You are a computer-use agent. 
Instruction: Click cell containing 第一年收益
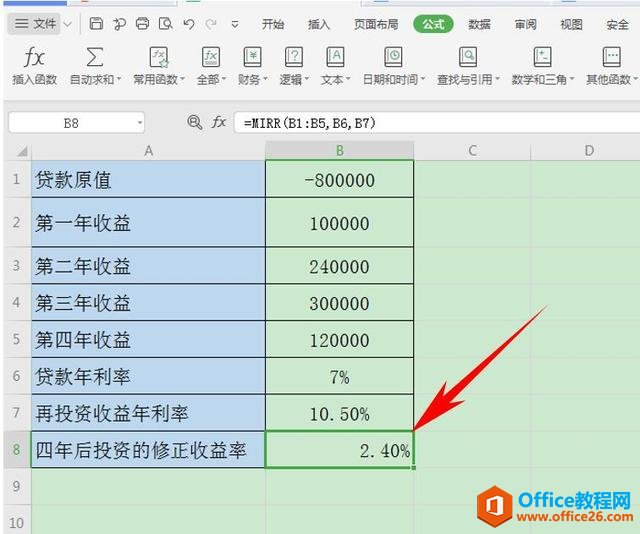pyautogui.click(x=149, y=222)
